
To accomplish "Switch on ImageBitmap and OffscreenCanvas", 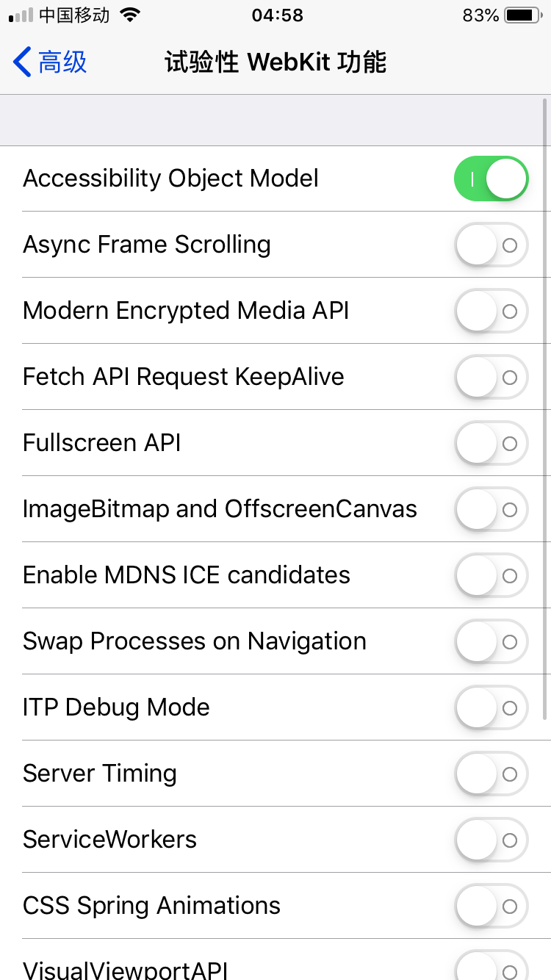I will click(491, 509).
